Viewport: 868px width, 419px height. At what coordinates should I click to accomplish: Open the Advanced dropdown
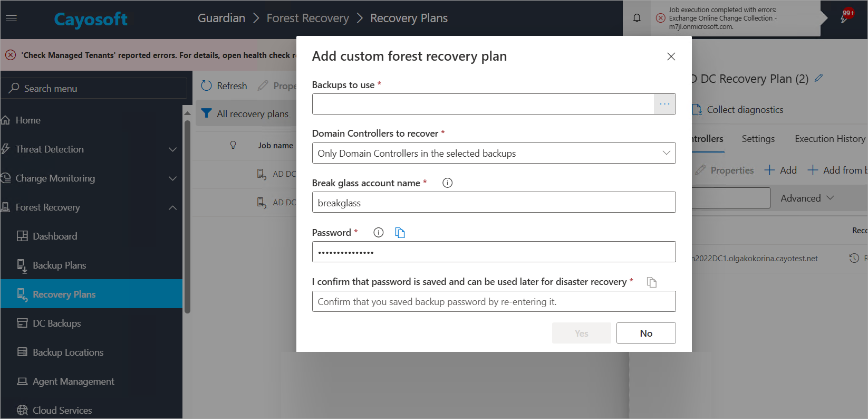807,198
